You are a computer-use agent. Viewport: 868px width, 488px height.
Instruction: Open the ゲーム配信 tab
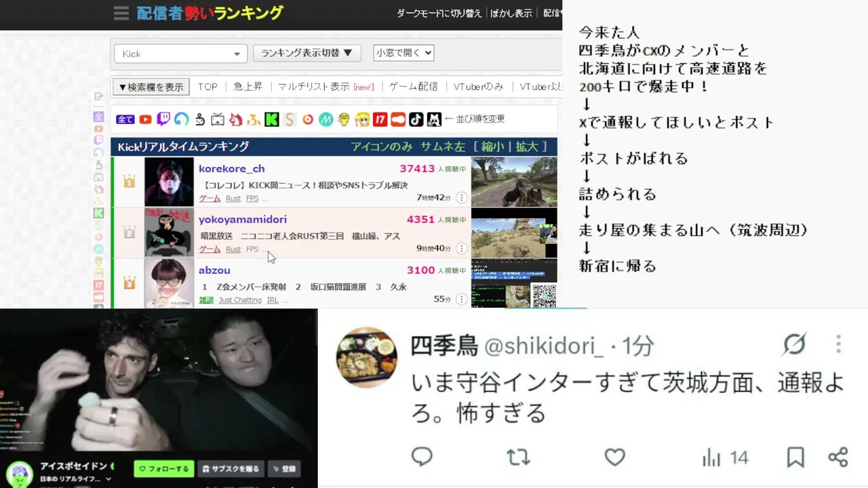pyautogui.click(x=413, y=87)
